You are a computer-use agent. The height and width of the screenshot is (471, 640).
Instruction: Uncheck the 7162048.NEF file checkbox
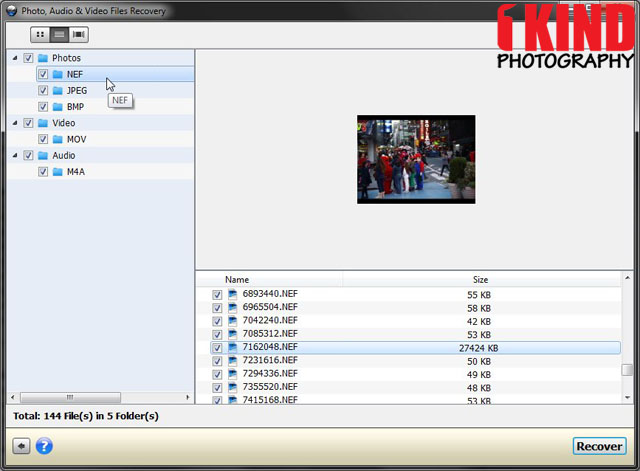pyautogui.click(x=217, y=348)
